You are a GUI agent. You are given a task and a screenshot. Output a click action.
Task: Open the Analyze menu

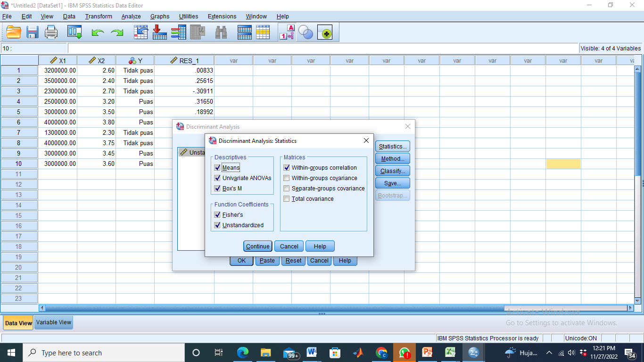coord(131,16)
